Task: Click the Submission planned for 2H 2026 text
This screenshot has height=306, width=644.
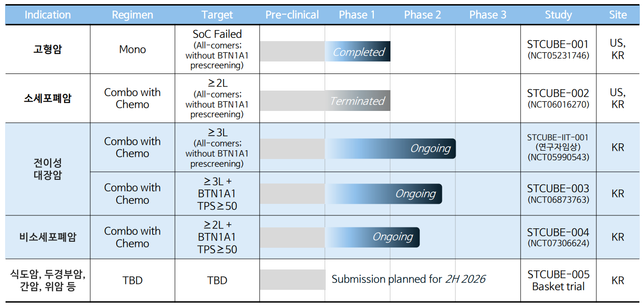Action: click(x=409, y=279)
